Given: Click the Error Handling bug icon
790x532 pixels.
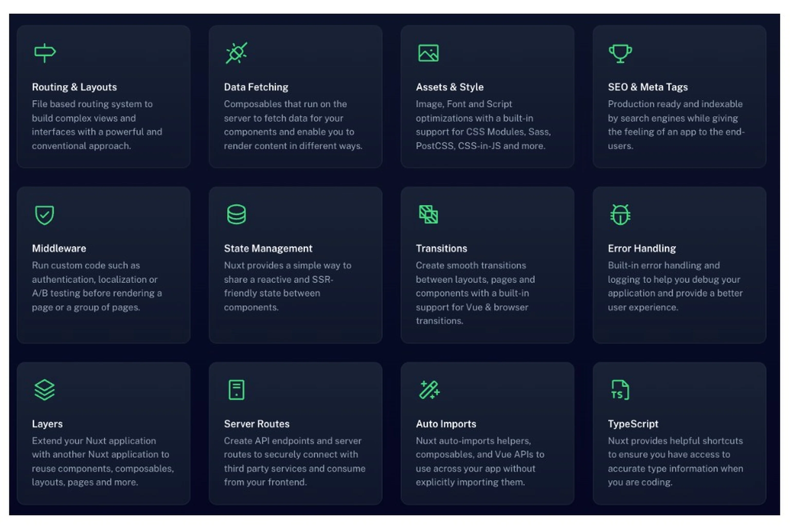Looking at the screenshot, I should click(x=620, y=214).
